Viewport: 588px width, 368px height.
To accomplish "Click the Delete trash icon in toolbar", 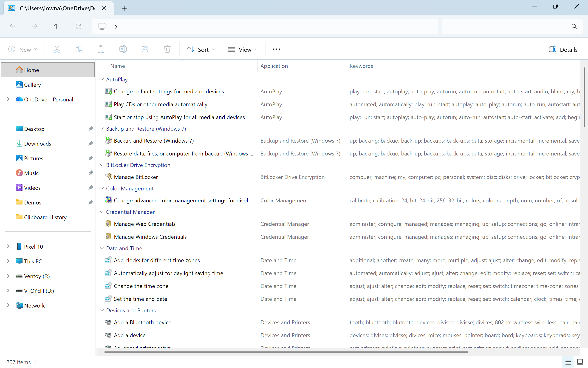I will coord(167,49).
